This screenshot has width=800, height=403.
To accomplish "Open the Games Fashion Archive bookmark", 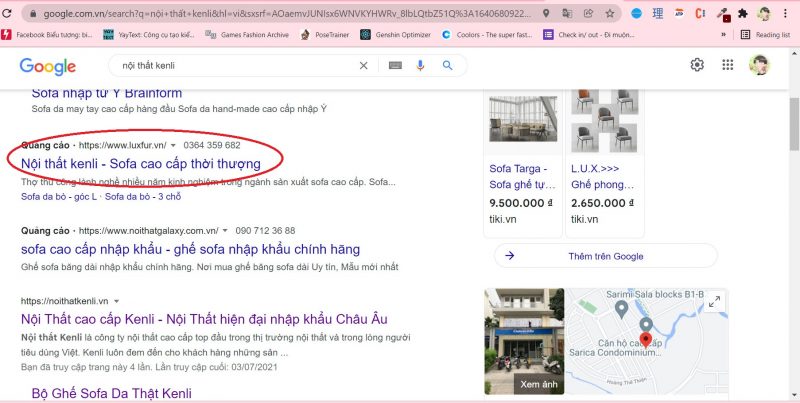I will (247, 35).
